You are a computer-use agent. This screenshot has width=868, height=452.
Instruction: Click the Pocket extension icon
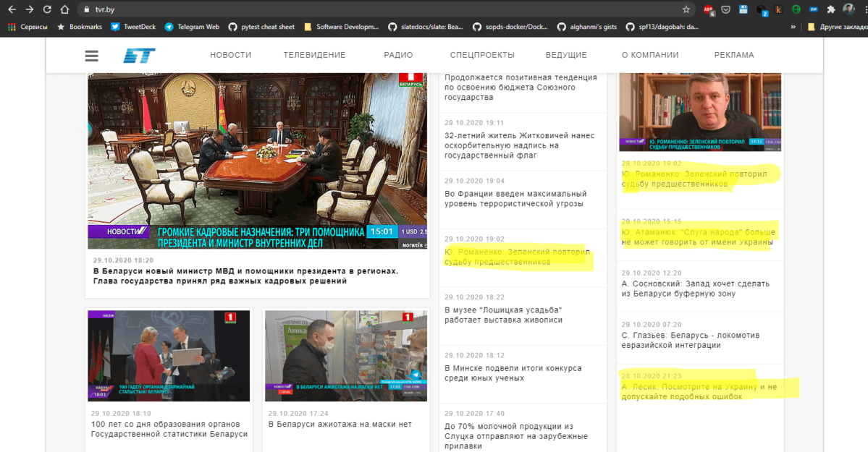click(725, 9)
